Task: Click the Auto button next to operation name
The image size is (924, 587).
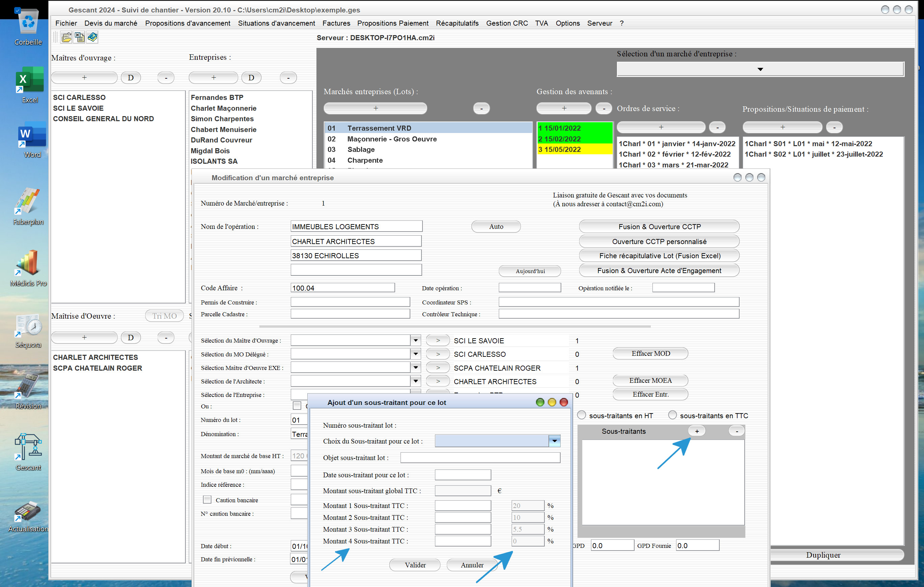Action: (496, 226)
